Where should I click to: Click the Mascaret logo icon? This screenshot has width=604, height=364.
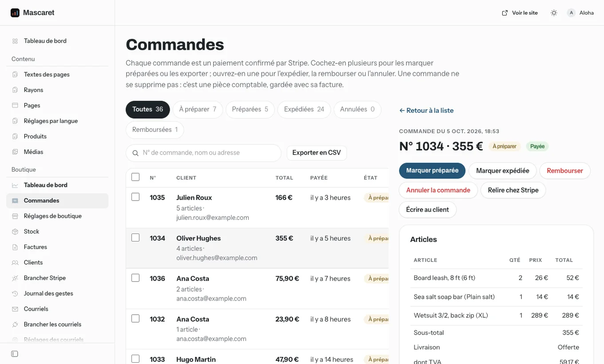click(x=15, y=13)
